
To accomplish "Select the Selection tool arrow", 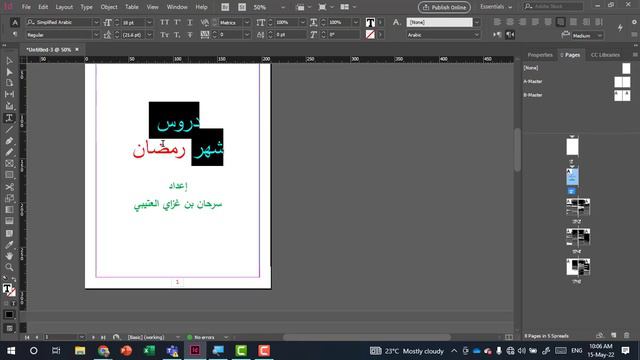I will click(9, 60).
